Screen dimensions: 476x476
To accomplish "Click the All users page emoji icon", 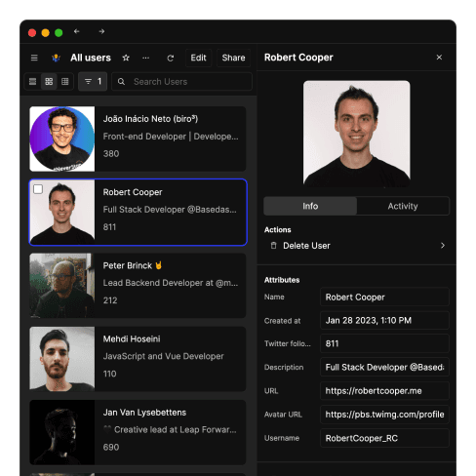I will [56, 58].
